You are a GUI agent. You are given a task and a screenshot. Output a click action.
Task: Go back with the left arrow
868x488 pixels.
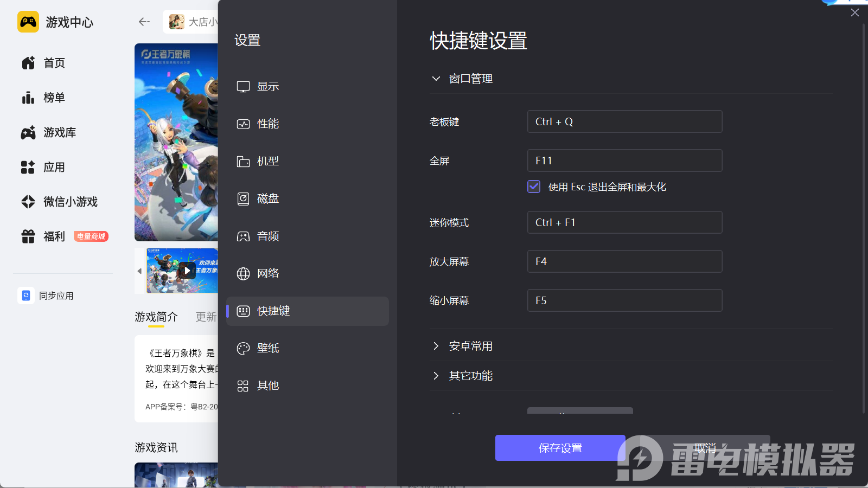pyautogui.click(x=144, y=22)
